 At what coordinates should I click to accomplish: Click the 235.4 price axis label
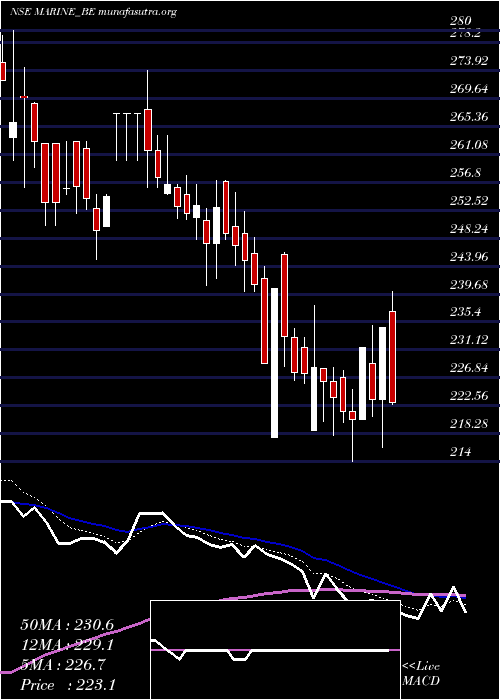(465, 312)
